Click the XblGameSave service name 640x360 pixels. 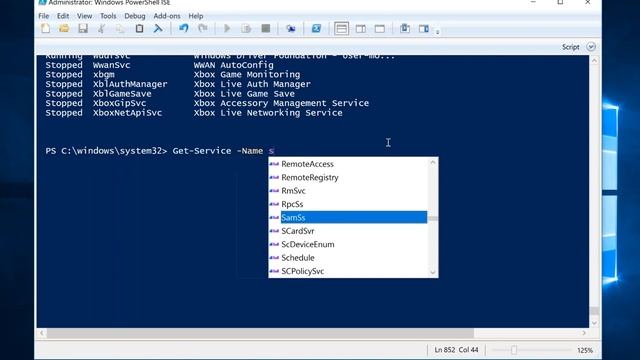point(122,94)
